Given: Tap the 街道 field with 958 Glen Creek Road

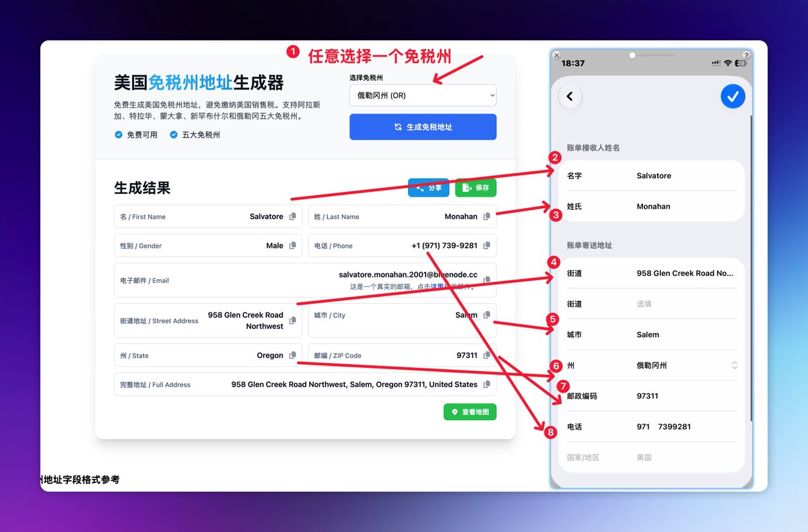Looking at the screenshot, I should coord(652,273).
